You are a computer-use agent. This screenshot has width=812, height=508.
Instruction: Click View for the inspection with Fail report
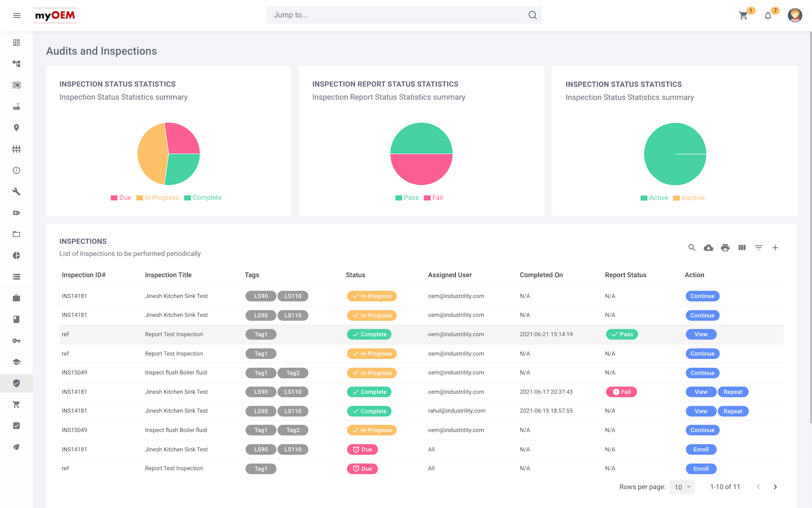point(701,392)
